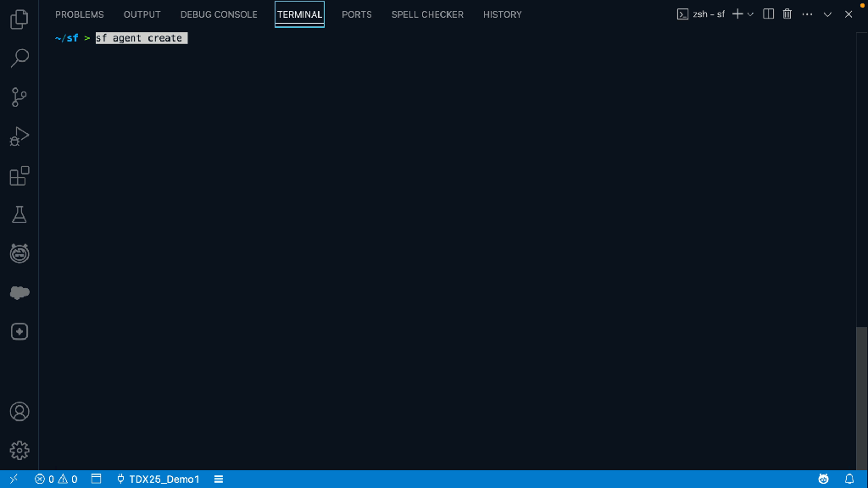Viewport: 868px width, 488px height.
Task: Open Source Control view
Action: (19, 97)
